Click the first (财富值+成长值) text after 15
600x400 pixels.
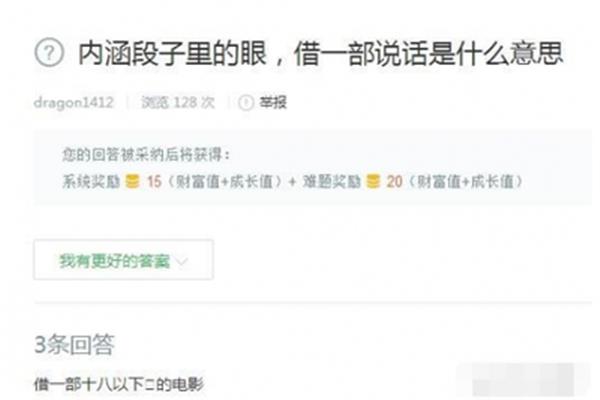pos(224,181)
